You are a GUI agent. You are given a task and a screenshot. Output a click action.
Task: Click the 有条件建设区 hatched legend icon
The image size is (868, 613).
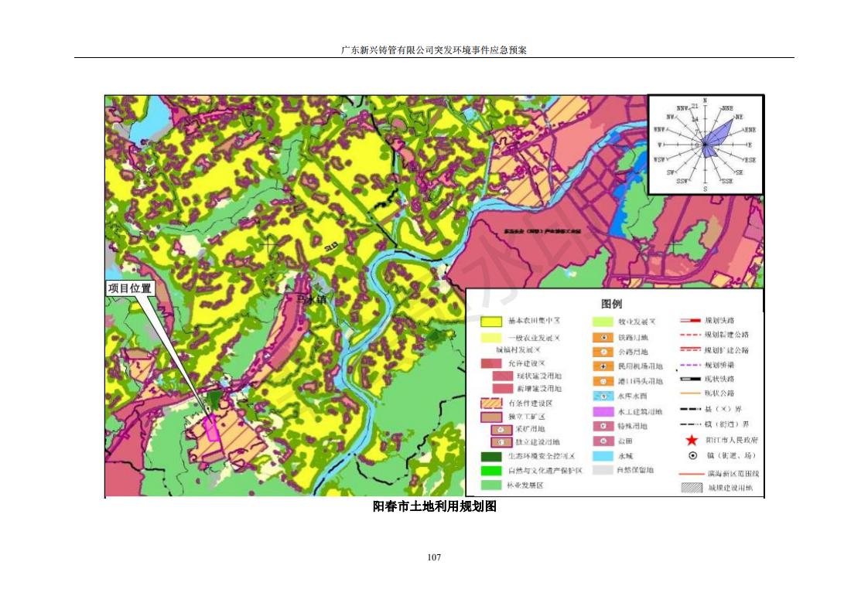point(492,403)
